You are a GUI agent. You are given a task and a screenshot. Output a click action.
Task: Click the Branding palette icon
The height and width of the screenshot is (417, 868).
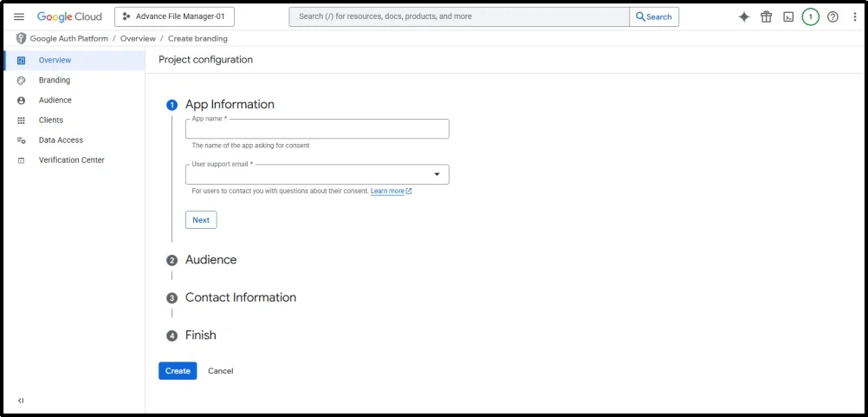pos(21,81)
